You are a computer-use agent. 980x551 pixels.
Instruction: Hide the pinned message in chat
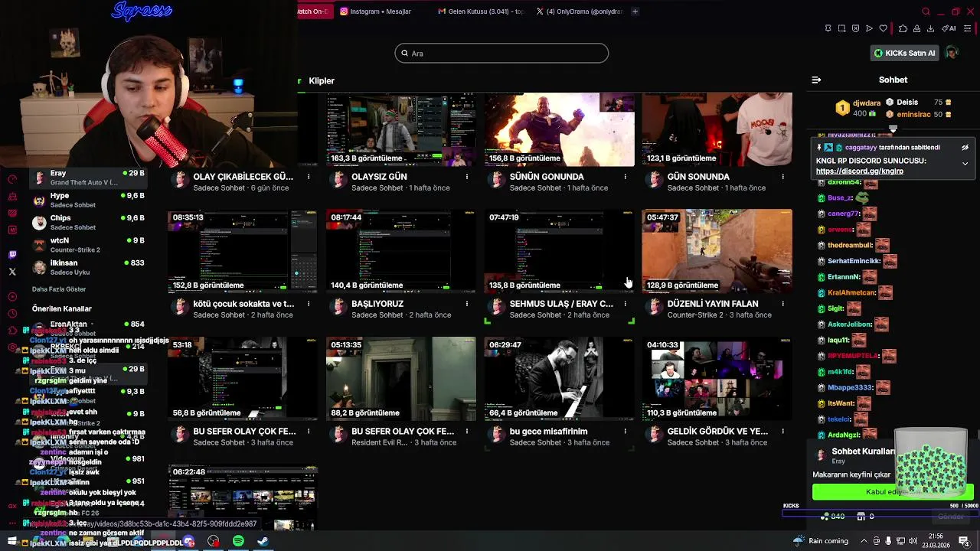[965, 148]
